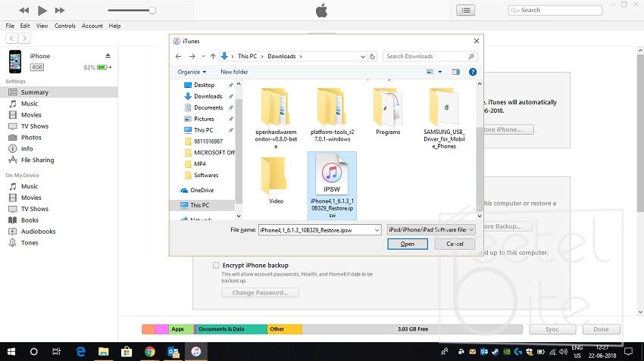The height and width of the screenshot is (361, 644).
Task: Select Desktop in the dialog navigation pane
Action: click(204, 85)
